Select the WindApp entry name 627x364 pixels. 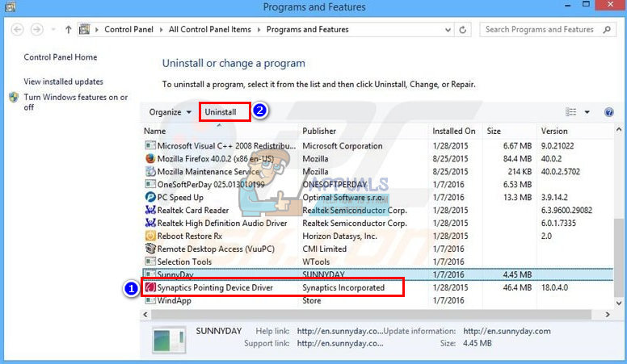point(174,300)
